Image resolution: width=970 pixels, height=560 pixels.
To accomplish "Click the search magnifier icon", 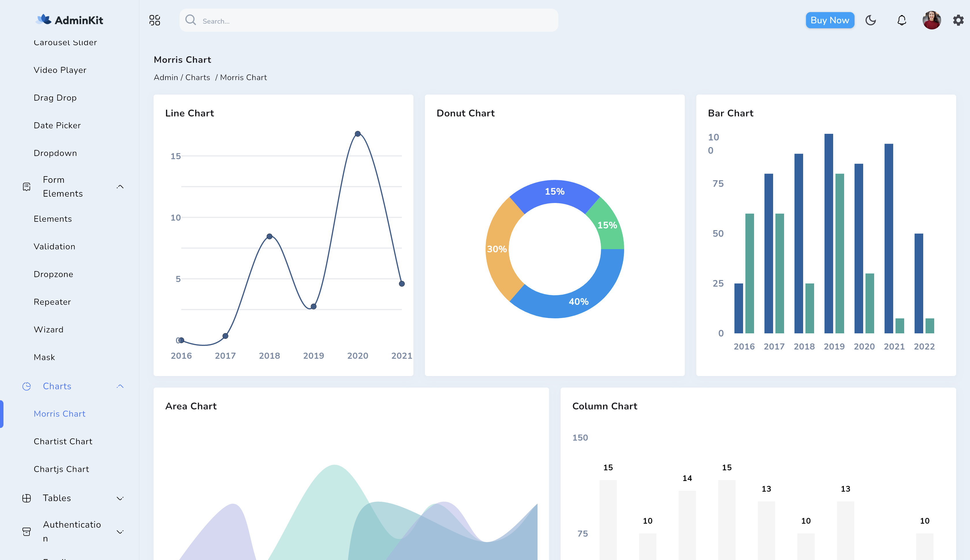I will point(191,20).
